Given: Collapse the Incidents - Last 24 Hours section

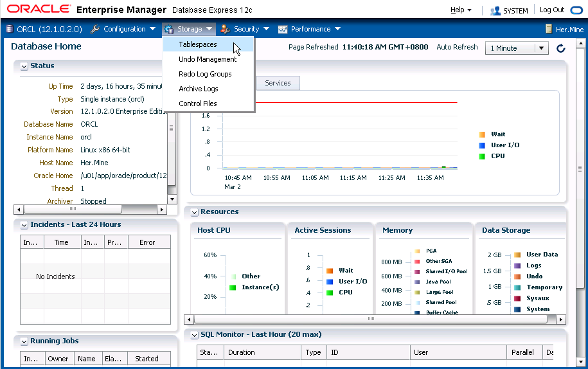Looking at the screenshot, I should tap(24, 225).
